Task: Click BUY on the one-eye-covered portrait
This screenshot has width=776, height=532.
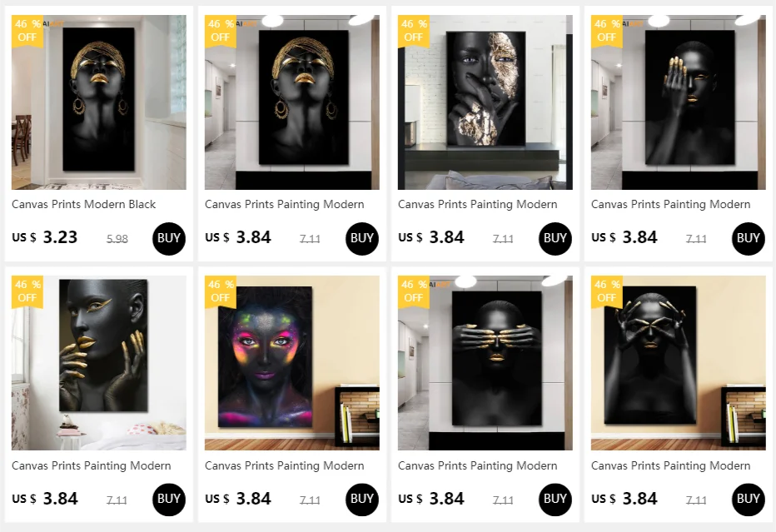Action: (x=748, y=239)
